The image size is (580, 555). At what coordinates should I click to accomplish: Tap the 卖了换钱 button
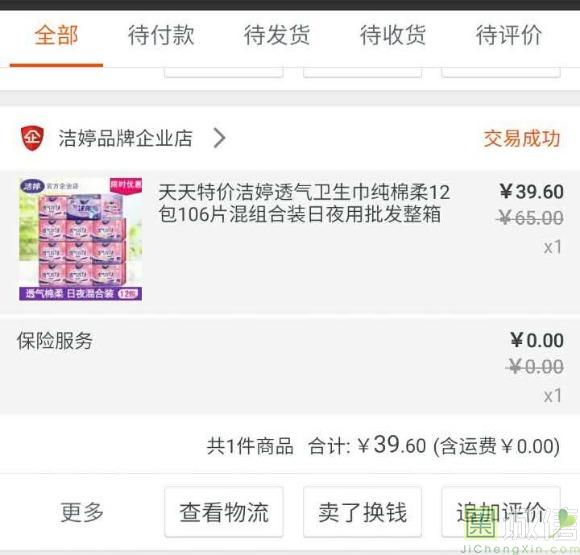tap(362, 512)
